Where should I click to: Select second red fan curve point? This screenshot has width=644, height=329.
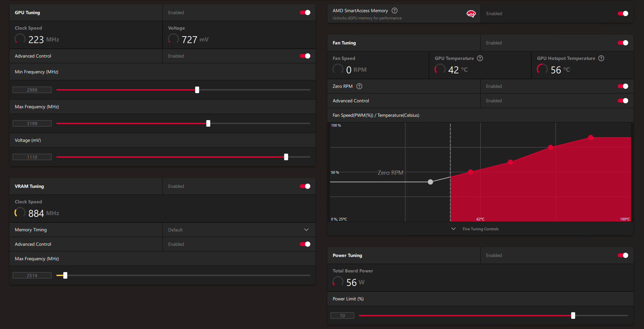(510, 162)
